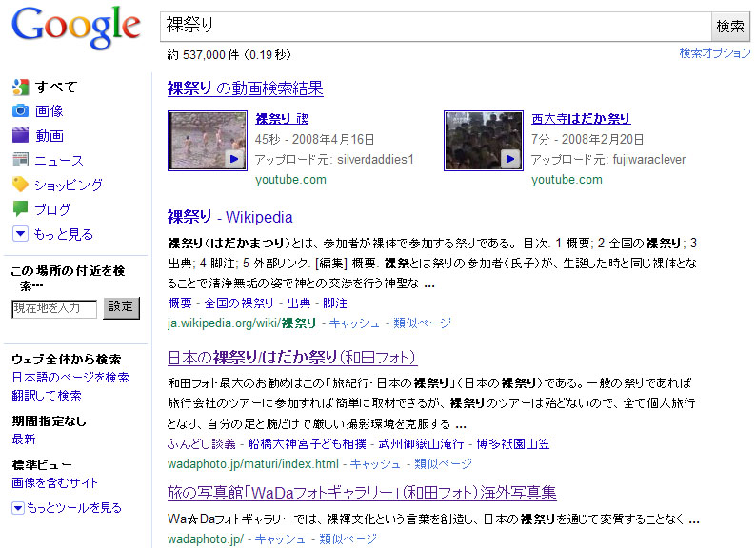
Task: Jump to Wikipedia 概要 section link
Action: click(x=180, y=303)
